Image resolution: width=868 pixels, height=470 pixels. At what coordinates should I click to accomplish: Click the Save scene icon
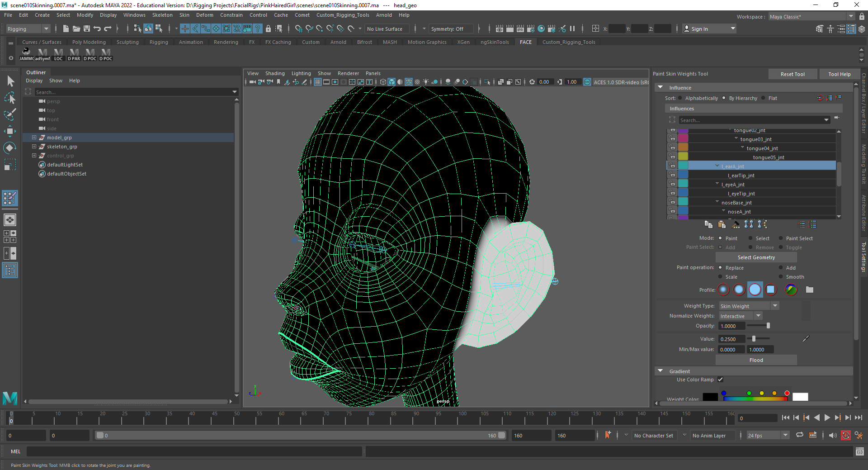87,29
